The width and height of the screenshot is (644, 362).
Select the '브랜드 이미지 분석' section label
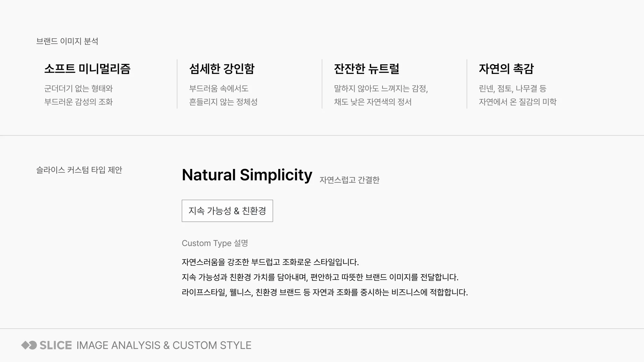[x=67, y=41]
